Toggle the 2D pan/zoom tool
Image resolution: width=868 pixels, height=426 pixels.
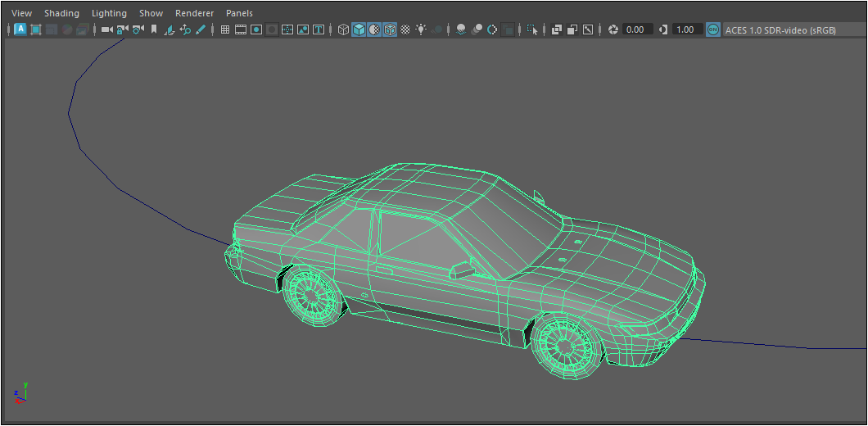[x=185, y=29]
